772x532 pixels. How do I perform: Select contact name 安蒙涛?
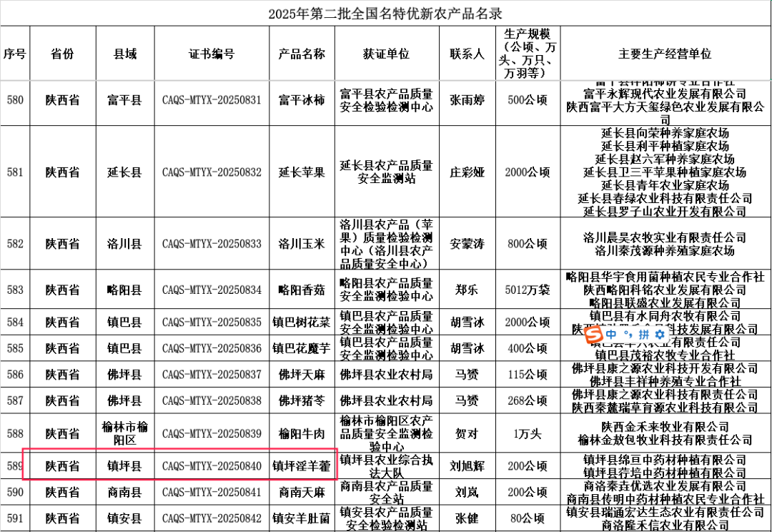467,243
